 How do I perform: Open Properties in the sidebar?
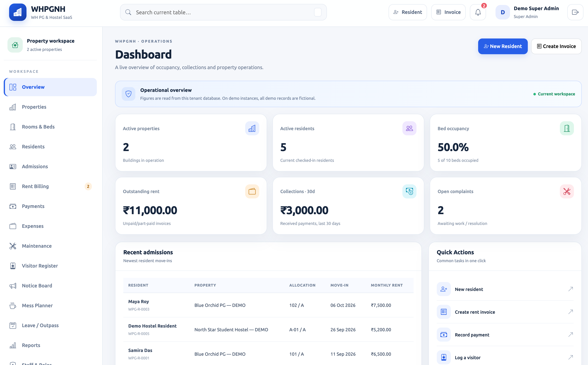tap(50, 107)
